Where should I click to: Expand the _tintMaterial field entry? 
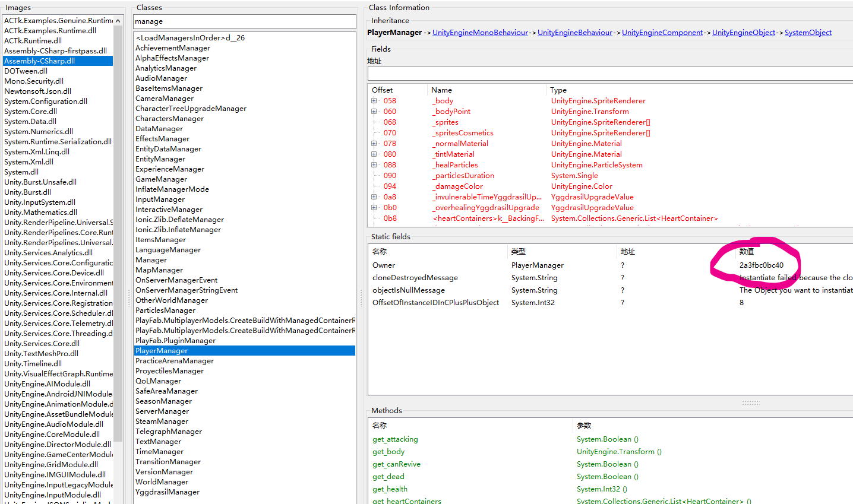click(x=375, y=154)
